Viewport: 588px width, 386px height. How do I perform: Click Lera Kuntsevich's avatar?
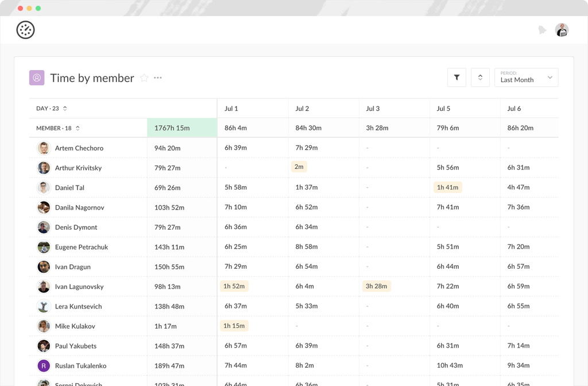click(x=44, y=306)
